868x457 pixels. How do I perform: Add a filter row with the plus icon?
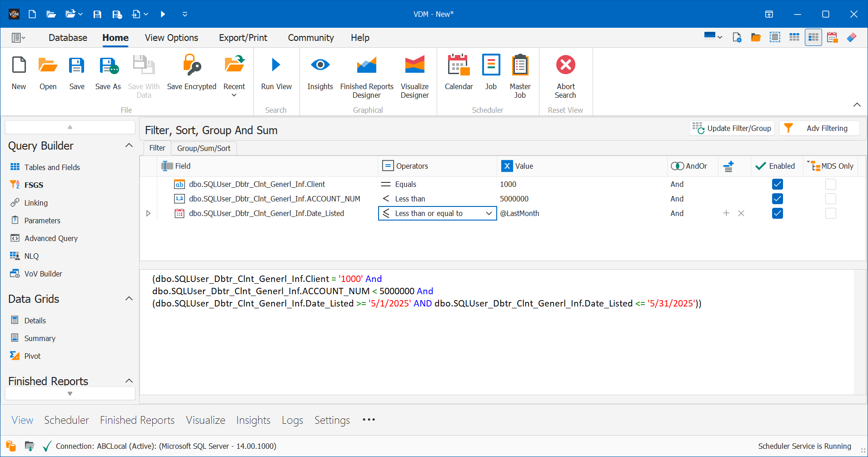[x=726, y=213]
